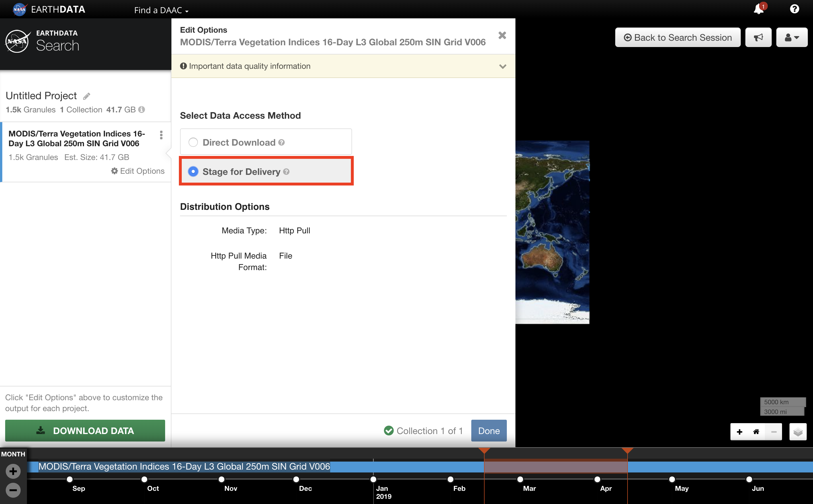Click the Apr marker on timeline
This screenshot has height=504, width=813.
pyautogui.click(x=597, y=479)
